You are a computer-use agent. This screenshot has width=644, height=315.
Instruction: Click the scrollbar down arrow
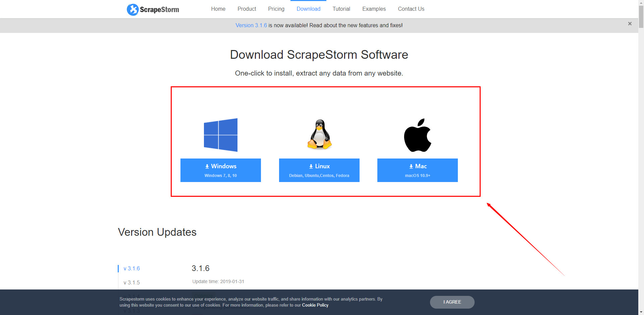point(641,312)
